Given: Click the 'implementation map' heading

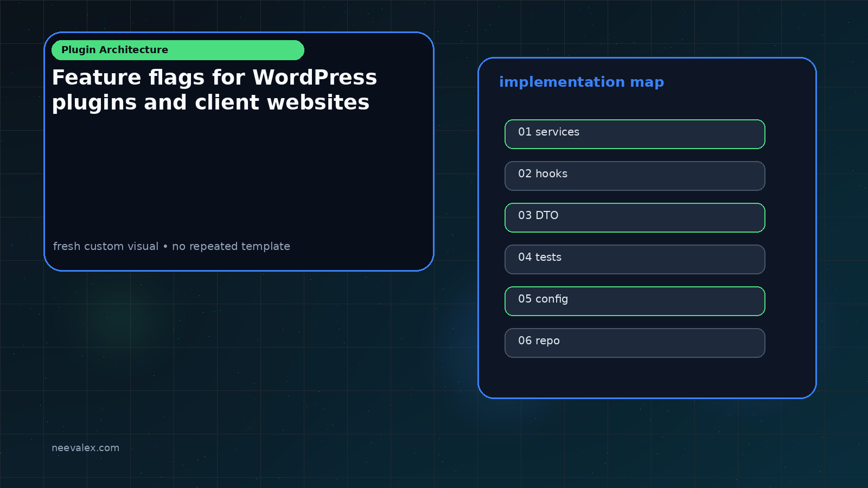Looking at the screenshot, I should [582, 82].
